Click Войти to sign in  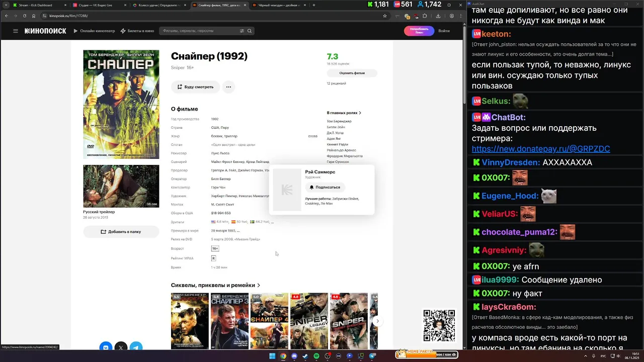pos(444,31)
